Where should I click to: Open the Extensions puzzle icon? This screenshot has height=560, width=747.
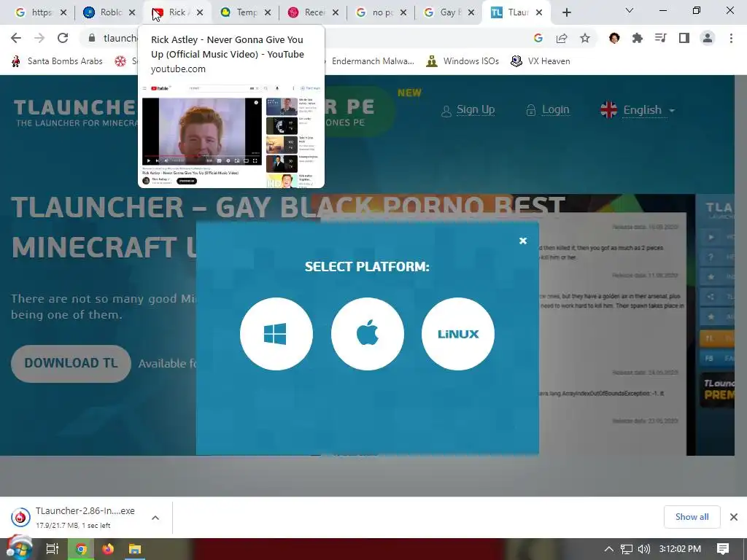coord(638,38)
